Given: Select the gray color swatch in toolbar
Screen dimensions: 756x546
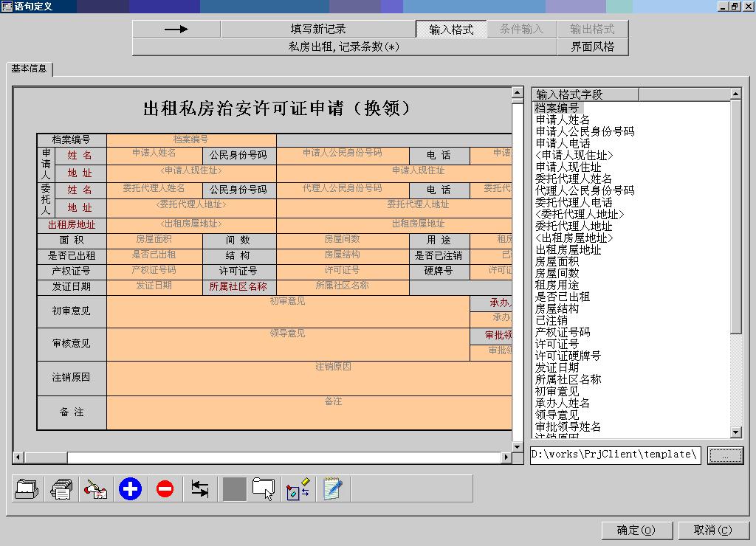Looking at the screenshot, I should (x=234, y=488).
